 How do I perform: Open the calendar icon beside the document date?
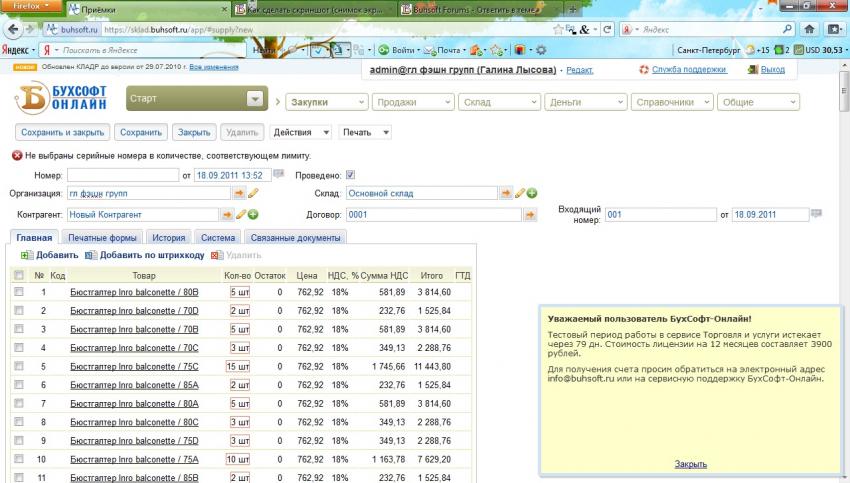pyautogui.click(x=279, y=175)
